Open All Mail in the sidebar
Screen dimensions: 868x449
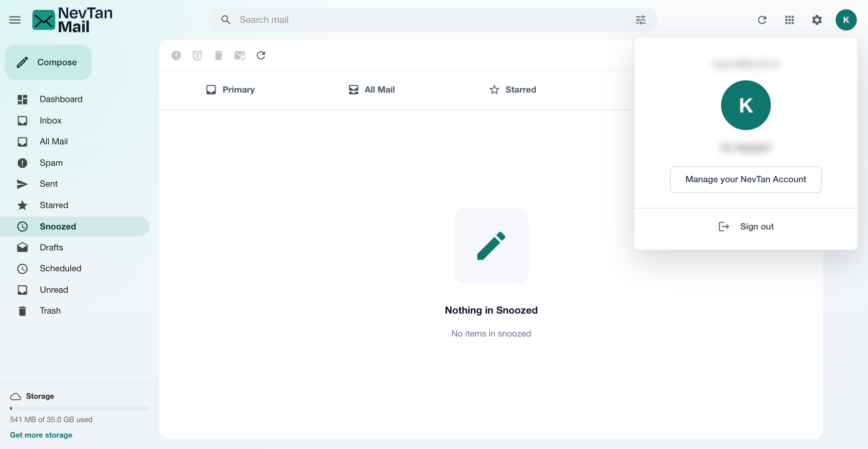tap(75, 141)
